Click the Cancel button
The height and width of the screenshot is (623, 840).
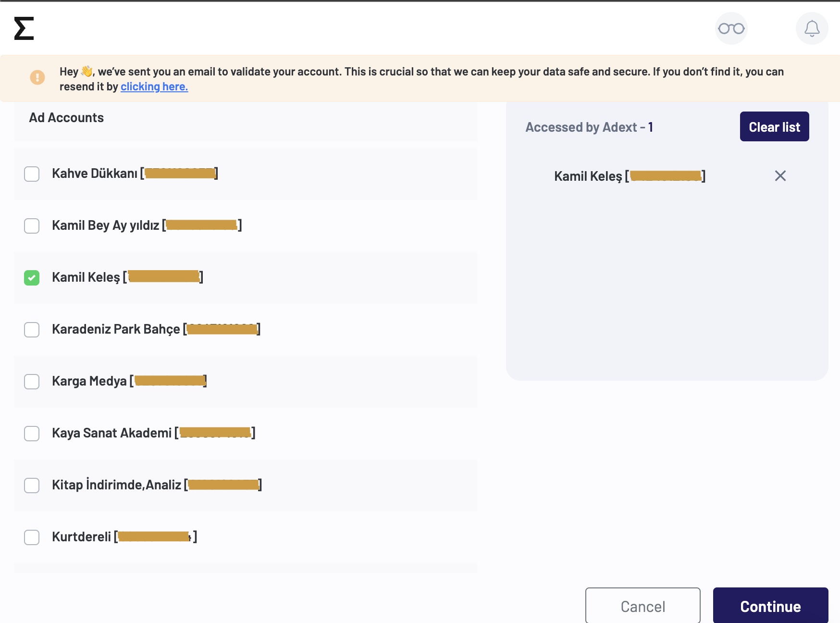click(642, 606)
